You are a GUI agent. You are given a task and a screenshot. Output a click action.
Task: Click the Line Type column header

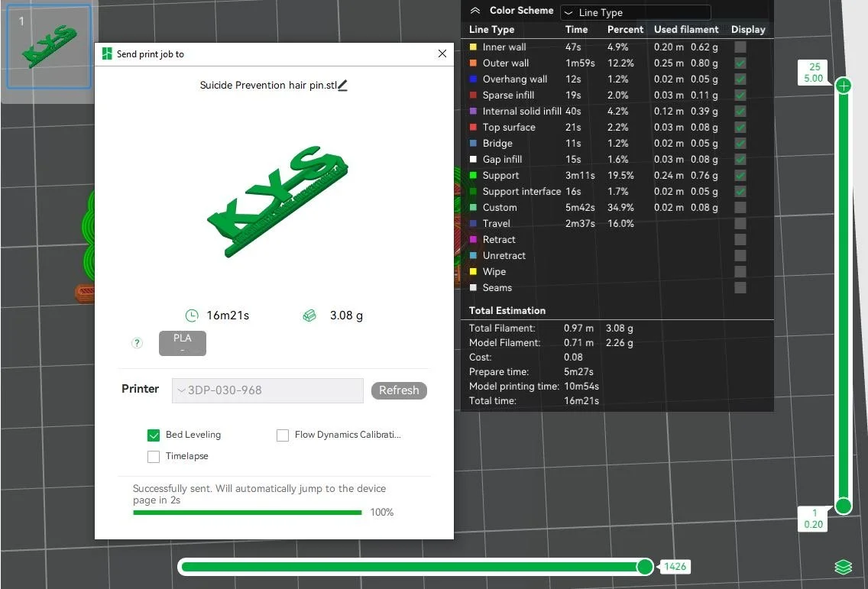tap(491, 30)
